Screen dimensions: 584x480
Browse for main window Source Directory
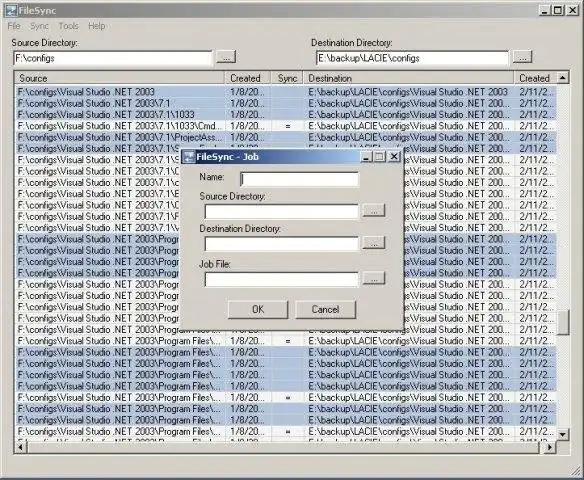click(226, 58)
